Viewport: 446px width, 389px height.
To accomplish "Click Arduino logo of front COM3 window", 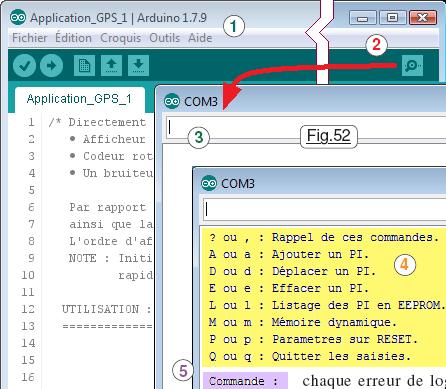I will [x=209, y=183].
